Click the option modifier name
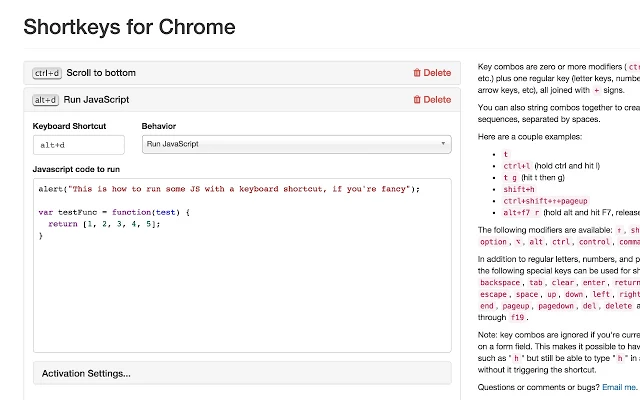640x400 pixels. (493, 242)
